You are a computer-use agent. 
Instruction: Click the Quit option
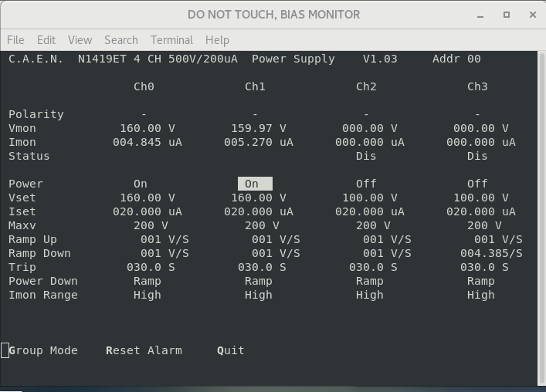point(231,350)
